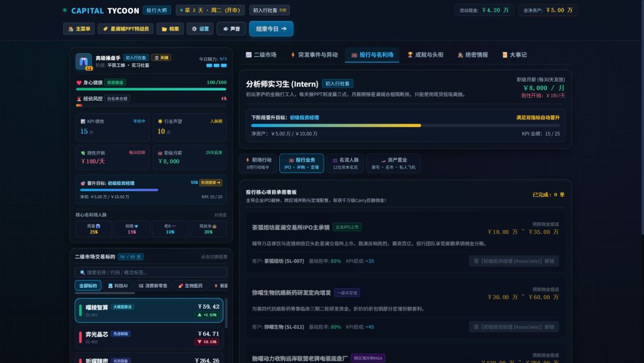Click the 流动现金 ¥4.20万 display

pos(484,10)
